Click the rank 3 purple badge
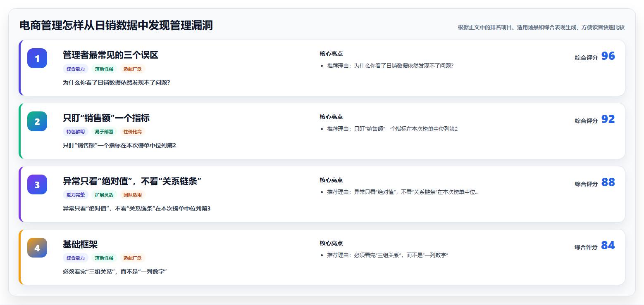Image resolution: width=644 pixels, height=305 pixels. (37, 184)
